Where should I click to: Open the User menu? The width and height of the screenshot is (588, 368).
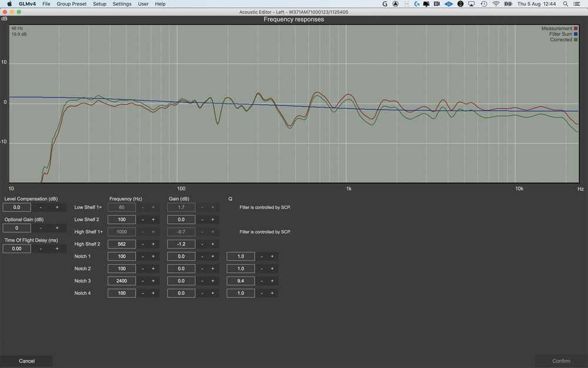pyautogui.click(x=143, y=4)
